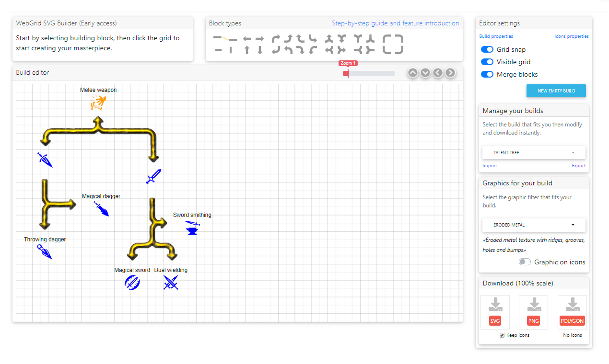609x364 pixels.
Task: Pick the inverted Y-shaped block
Action: click(x=370, y=38)
